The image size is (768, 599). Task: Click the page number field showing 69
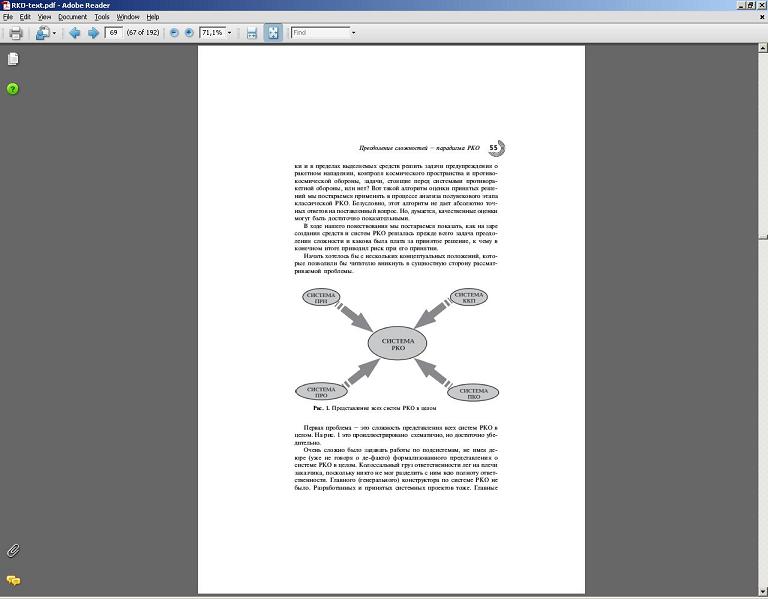click(x=113, y=33)
